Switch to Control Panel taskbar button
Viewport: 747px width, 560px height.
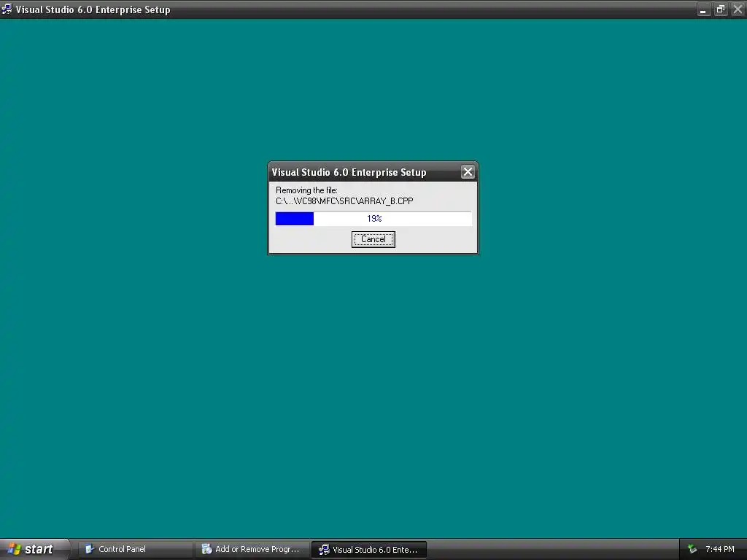(x=135, y=549)
